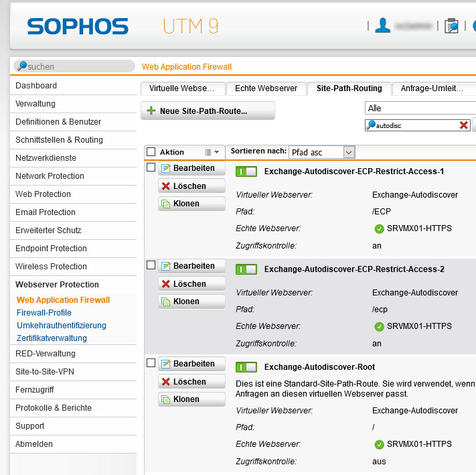
Task: Focus the sidebar suchen search field
Action: coord(74,66)
